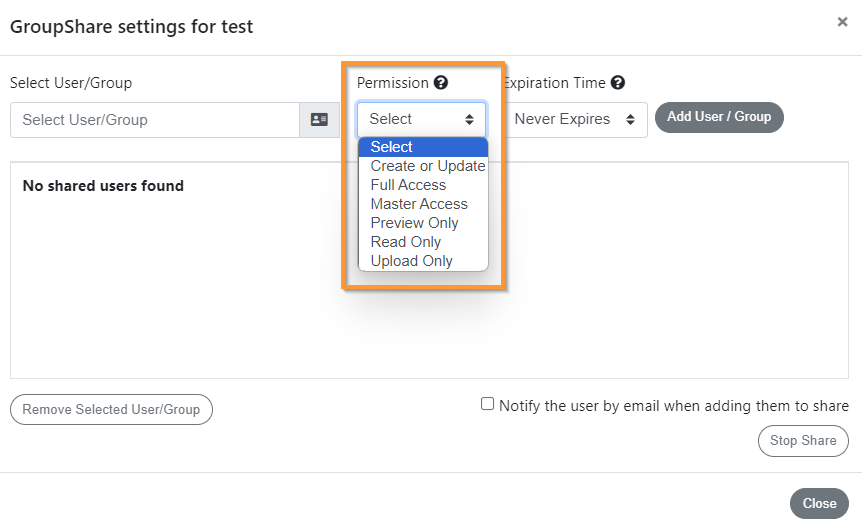Click Remove Selected User/Group button
Image resolution: width=862 pixels, height=530 pixels.
click(x=111, y=410)
